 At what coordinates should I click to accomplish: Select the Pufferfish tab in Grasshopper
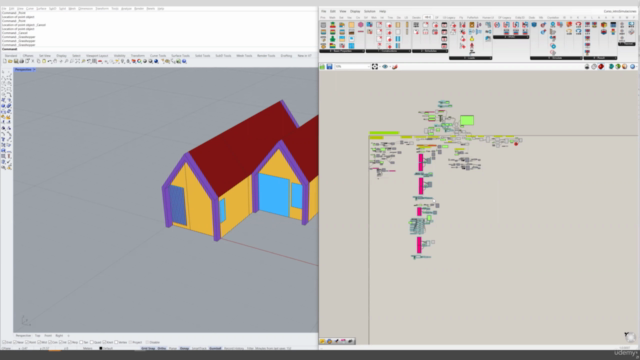click(x=473, y=18)
